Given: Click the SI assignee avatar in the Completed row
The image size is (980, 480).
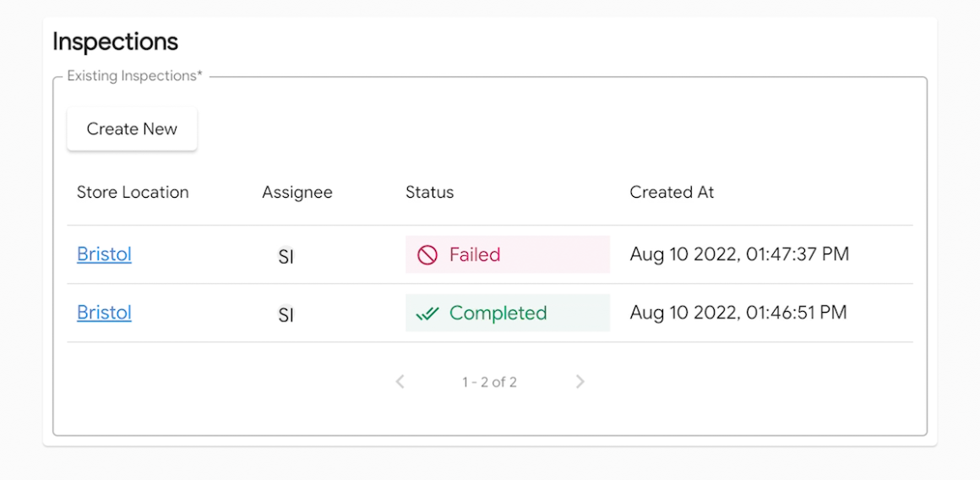Looking at the screenshot, I should click(x=286, y=315).
